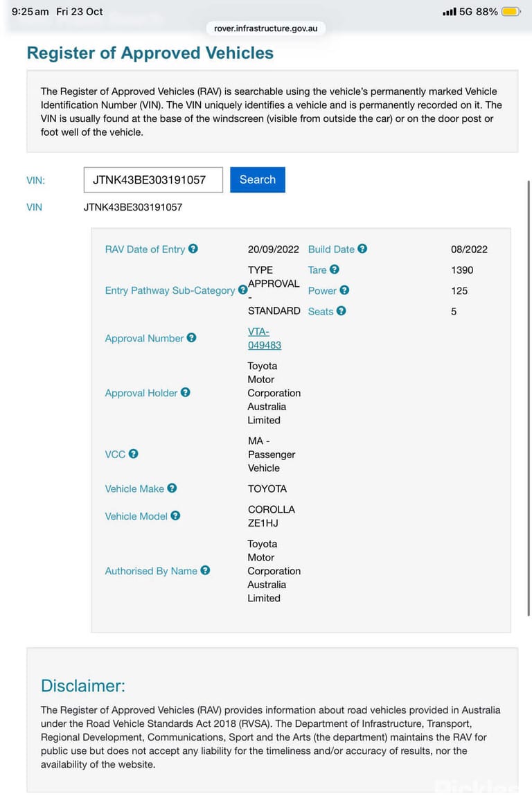The width and height of the screenshot is (532, 810).
Task: Click into the VIN input field
Action: (153, 179)
